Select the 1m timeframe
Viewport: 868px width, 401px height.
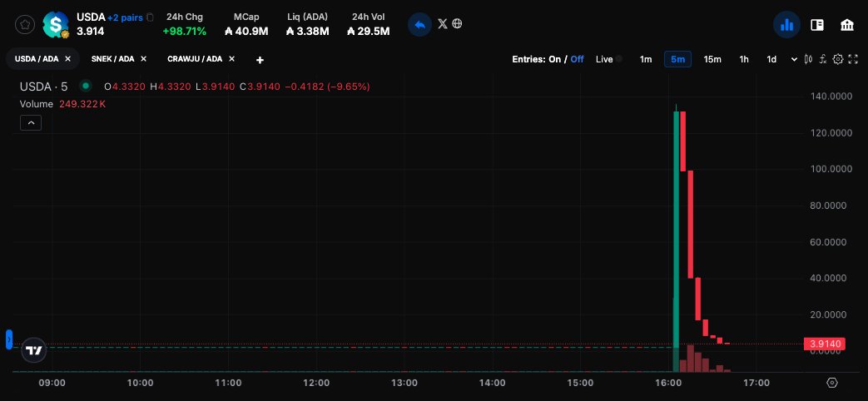coord(646,59)
